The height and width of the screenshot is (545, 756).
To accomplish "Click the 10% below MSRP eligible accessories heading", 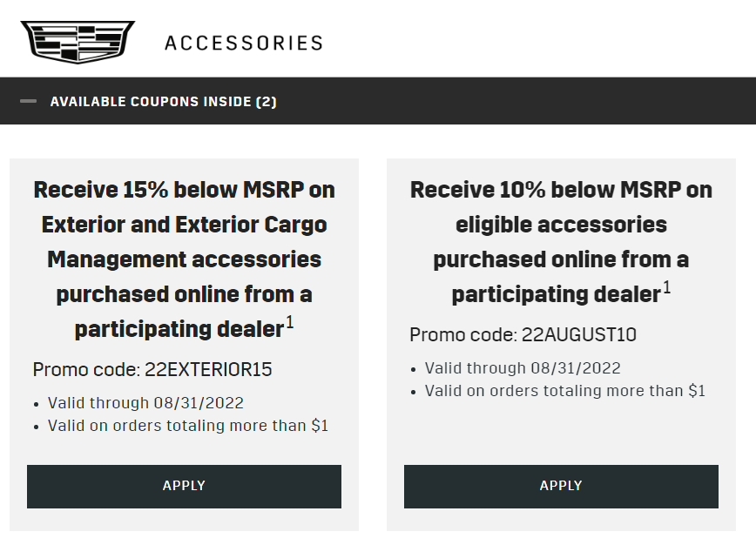I will coord(561,242).
